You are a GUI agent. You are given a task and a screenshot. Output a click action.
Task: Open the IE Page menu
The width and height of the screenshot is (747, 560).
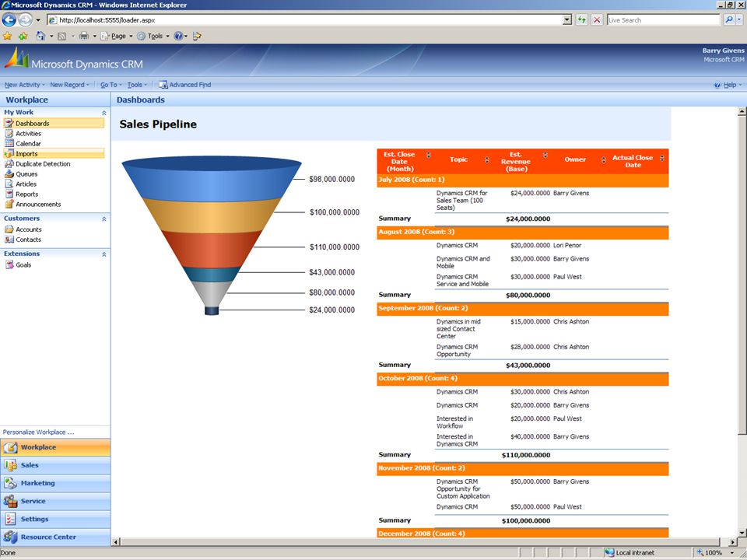click(117, 37)
